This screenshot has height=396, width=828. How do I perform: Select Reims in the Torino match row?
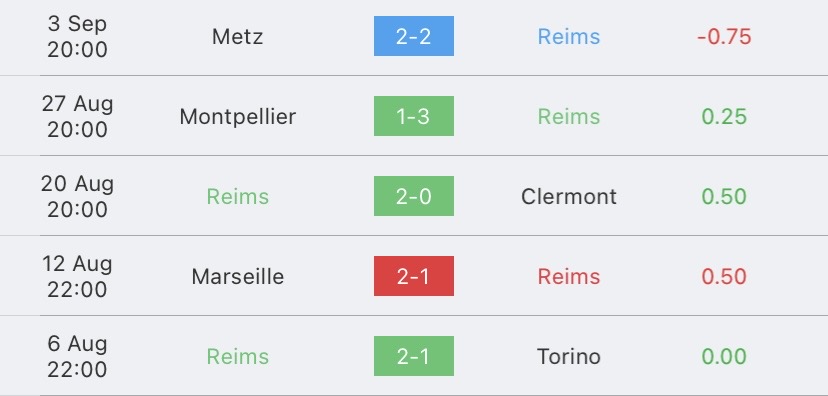(x=238, y=356)
